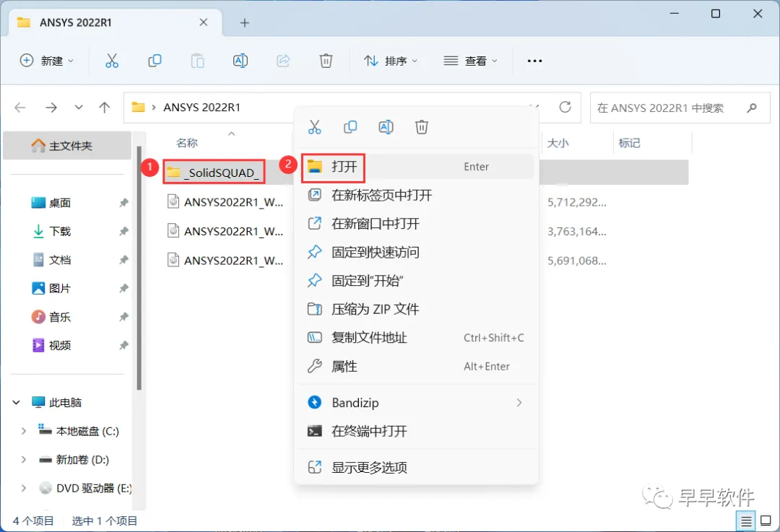Open recent locations dropdown chevron

[x=79, y=108]
